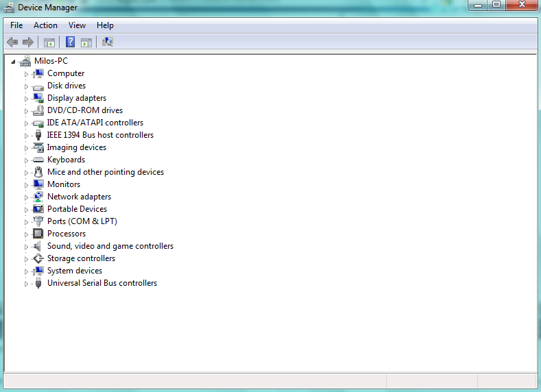
Task: Open the View menu
Action: [77, 25]
